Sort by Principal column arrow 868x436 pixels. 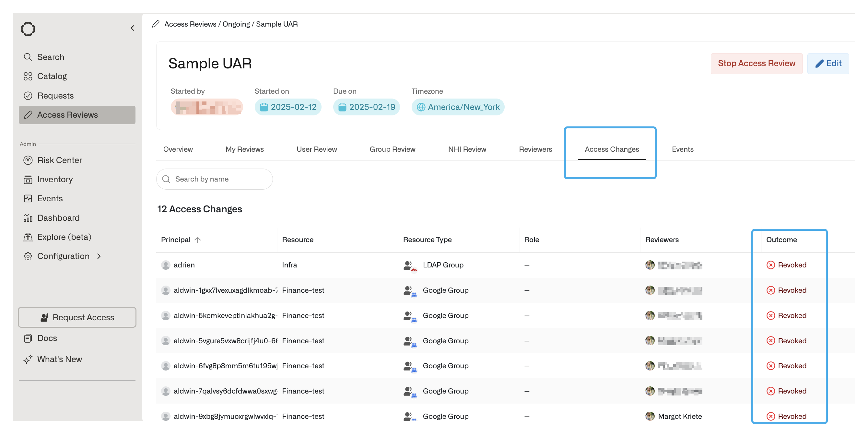click(198, 240)
